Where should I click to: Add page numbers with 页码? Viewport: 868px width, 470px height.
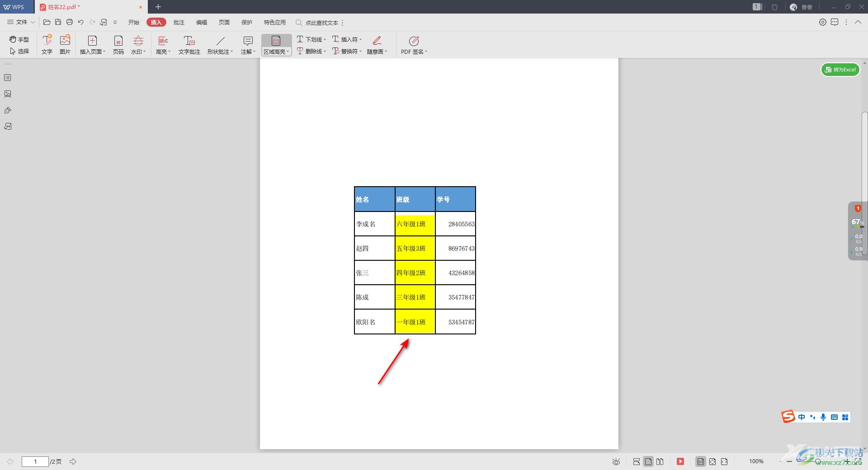point(118,45)
